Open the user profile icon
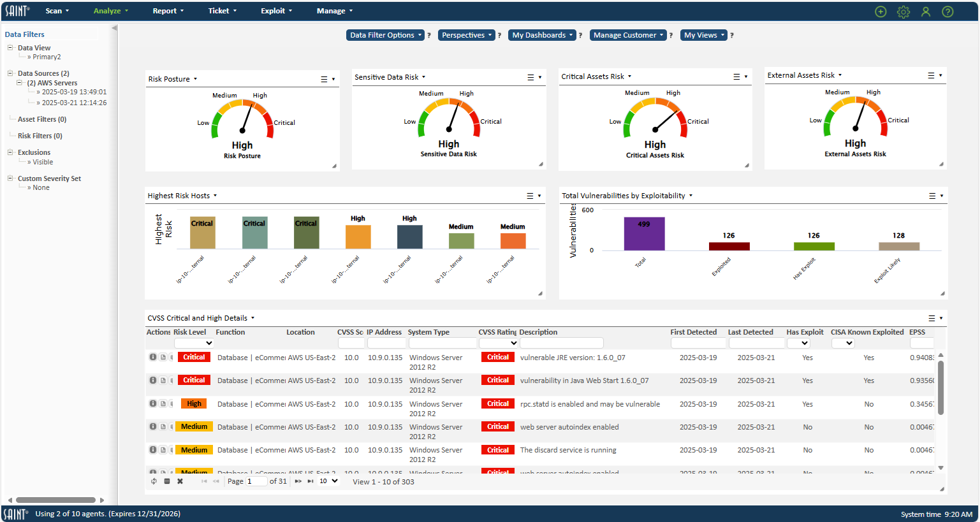This screenshot has width=980, height=522. pos(925,11)
